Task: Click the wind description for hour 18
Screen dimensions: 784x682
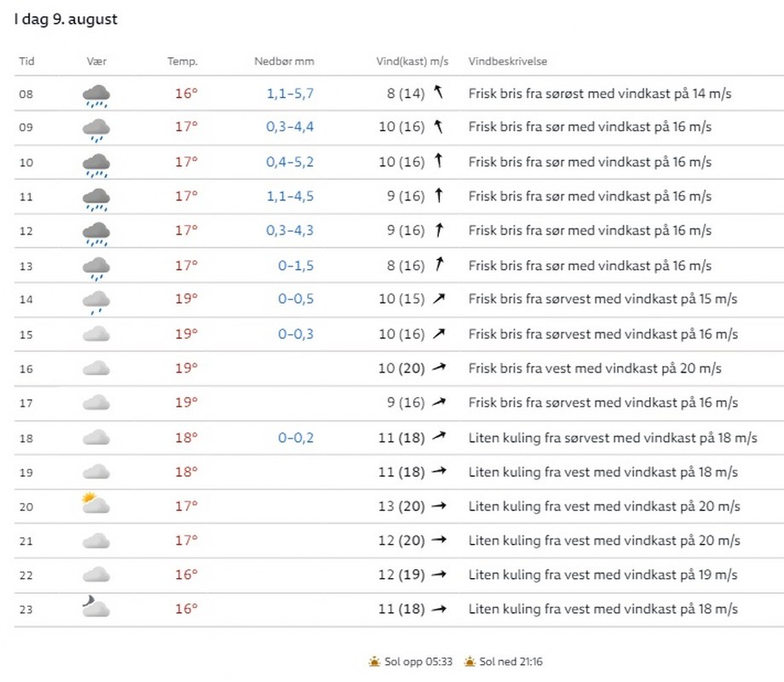Action: (613, 438)
